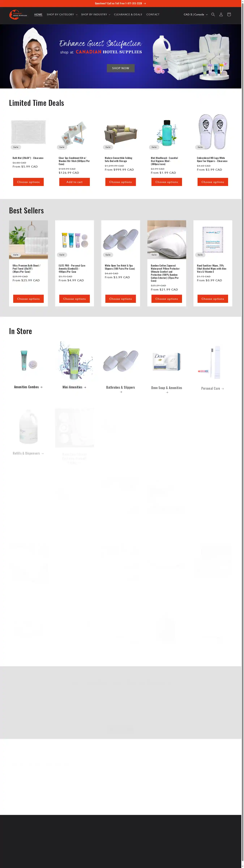The width and height of the screenshot is (244, 868).
Task: Choose options for Hand Sanitizer Wipes
Action: 213,299
